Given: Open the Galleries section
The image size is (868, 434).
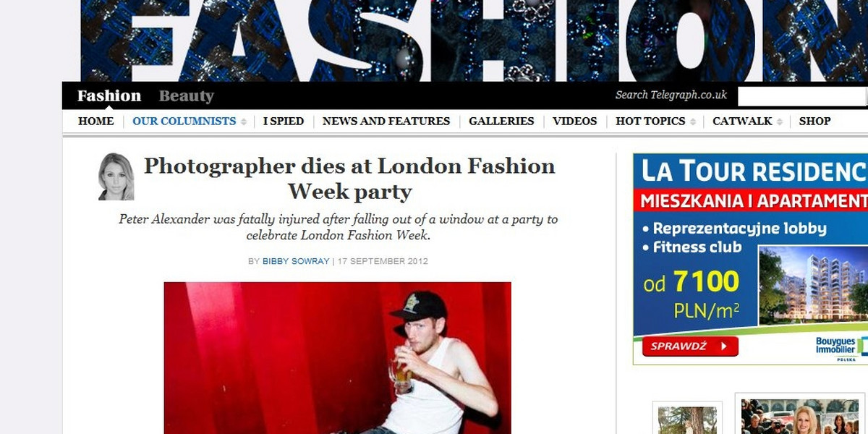Looking at the screenshot, I should [501, 122].
